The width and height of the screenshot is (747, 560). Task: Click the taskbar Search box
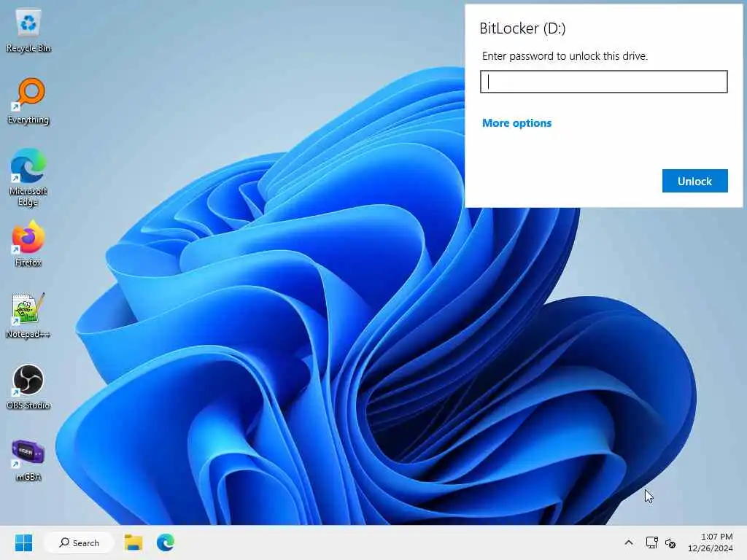click(79, 542)
